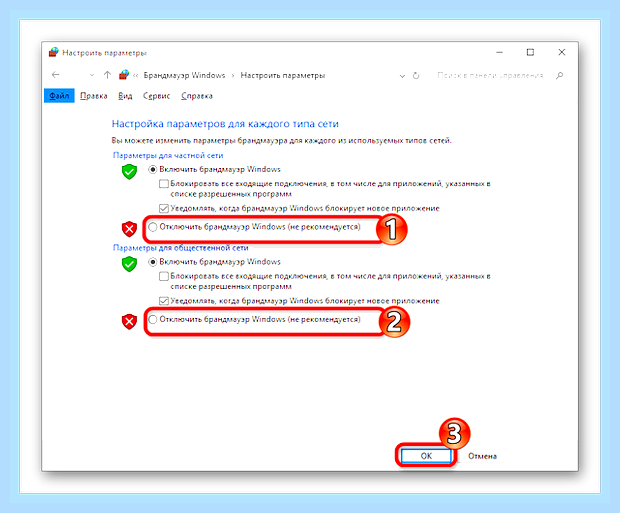Open the Сервис menu
Image resolution: width=620 pixels, height=513 pixels.
[157, 96]
